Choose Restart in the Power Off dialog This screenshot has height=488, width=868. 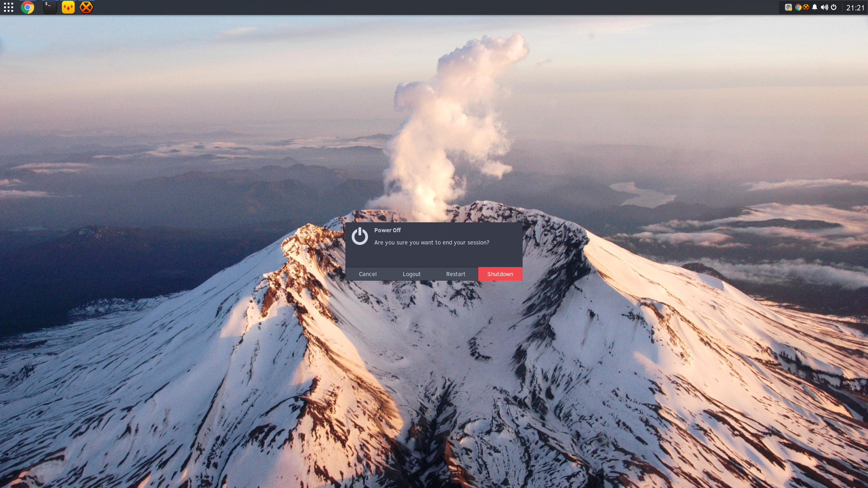pyautogui.click(x=456, y=274)
